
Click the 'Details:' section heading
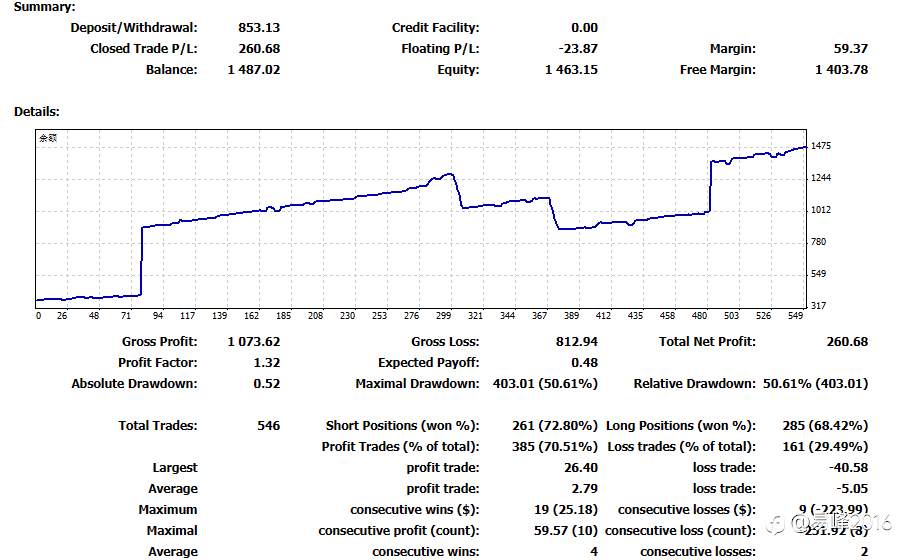point(37,112)
